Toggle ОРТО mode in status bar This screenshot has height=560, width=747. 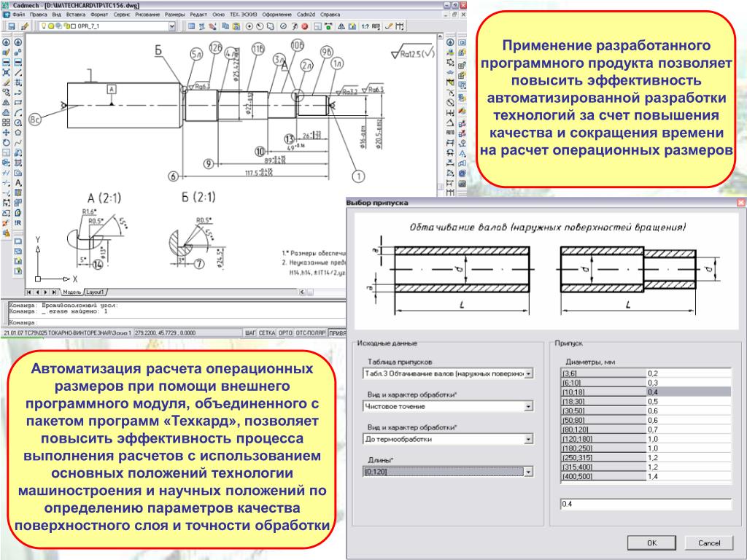point(285,332)
